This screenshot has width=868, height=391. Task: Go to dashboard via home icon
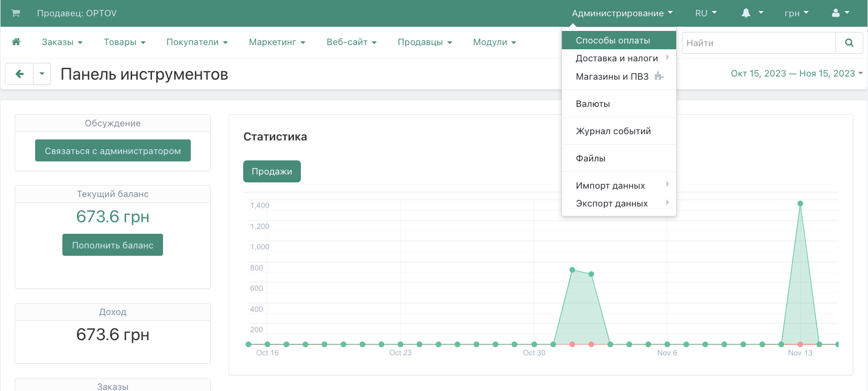[x=16, y=42]
